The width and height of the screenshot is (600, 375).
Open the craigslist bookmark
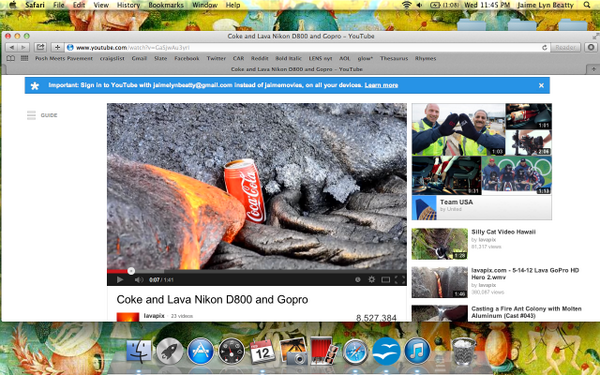112,59
